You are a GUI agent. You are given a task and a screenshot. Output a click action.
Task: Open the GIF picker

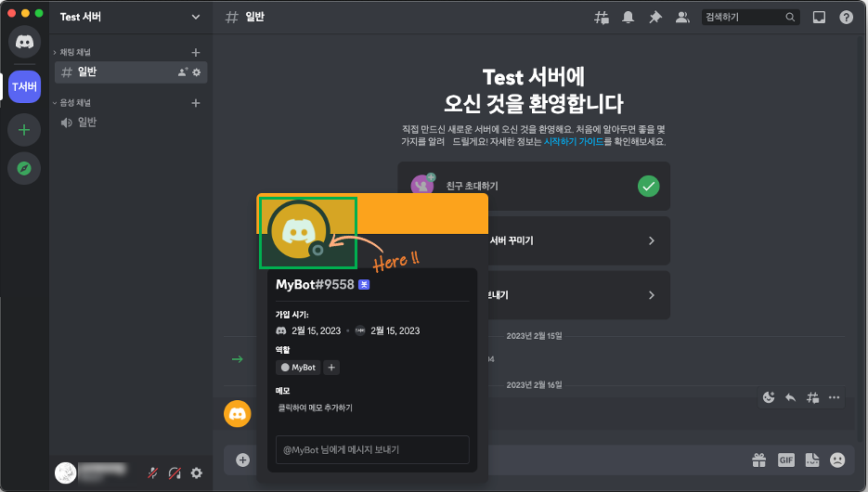click(x=786, y=460)
